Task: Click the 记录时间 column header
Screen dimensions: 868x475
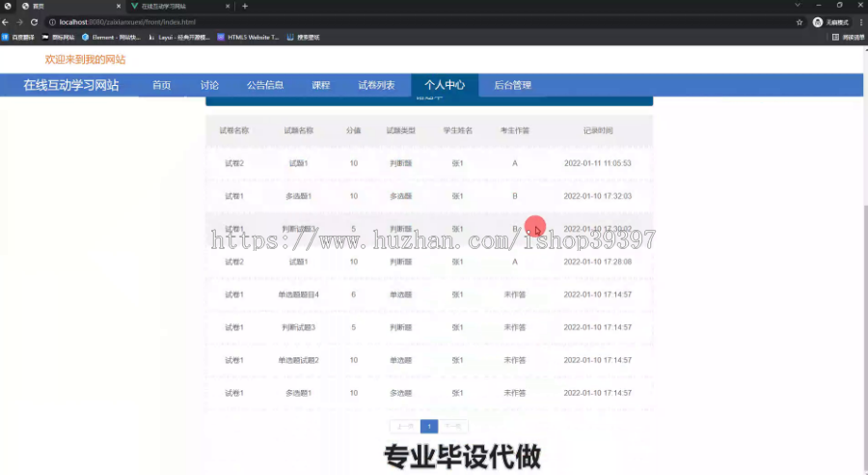Action: pos(598,130)
